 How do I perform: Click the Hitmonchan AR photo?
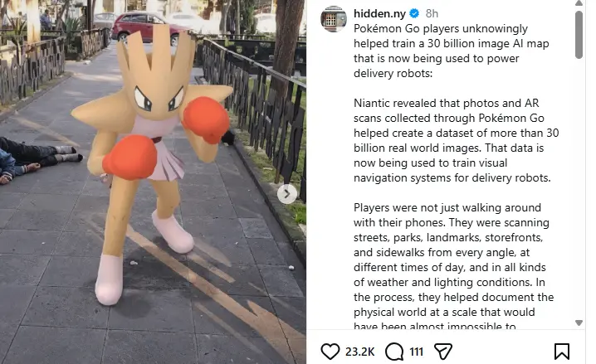tap(153, 182)
